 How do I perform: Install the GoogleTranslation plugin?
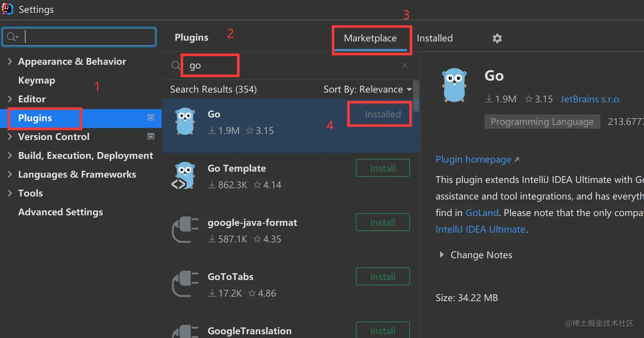383,330
